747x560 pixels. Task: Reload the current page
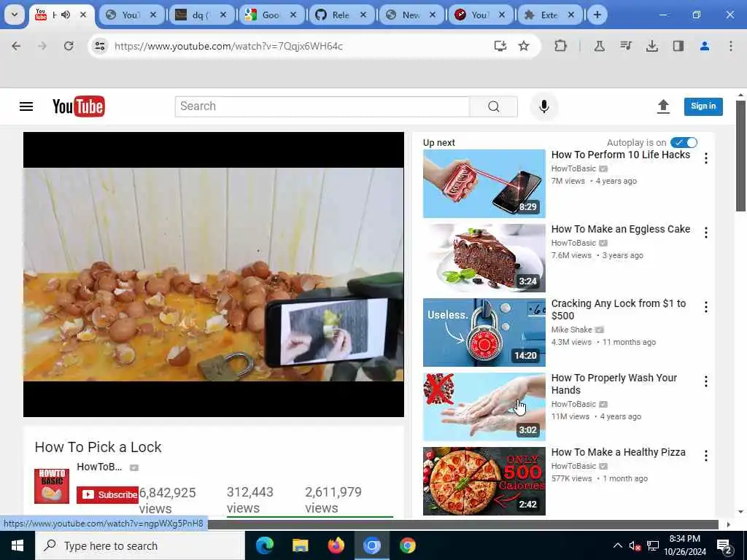(69, 46)
